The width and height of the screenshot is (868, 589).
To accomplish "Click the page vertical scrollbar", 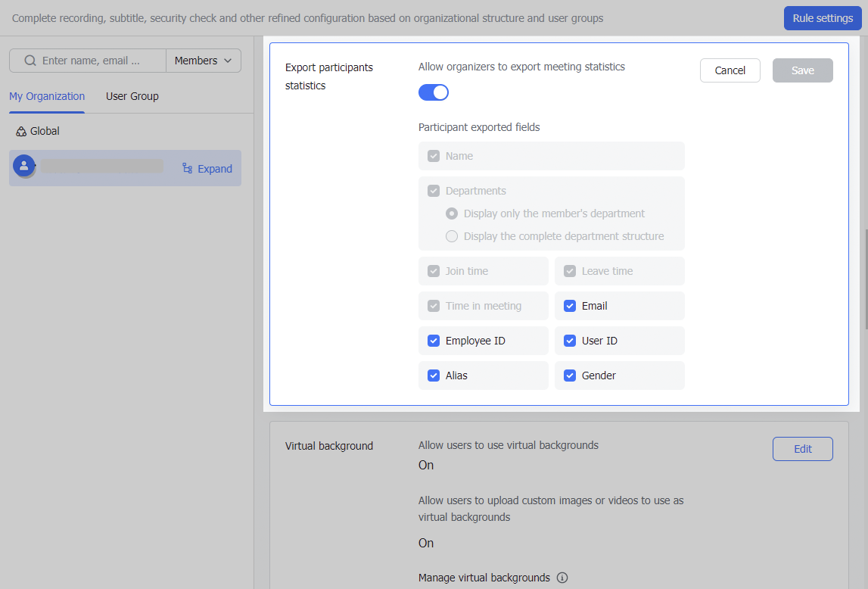I will click(866, 279).
